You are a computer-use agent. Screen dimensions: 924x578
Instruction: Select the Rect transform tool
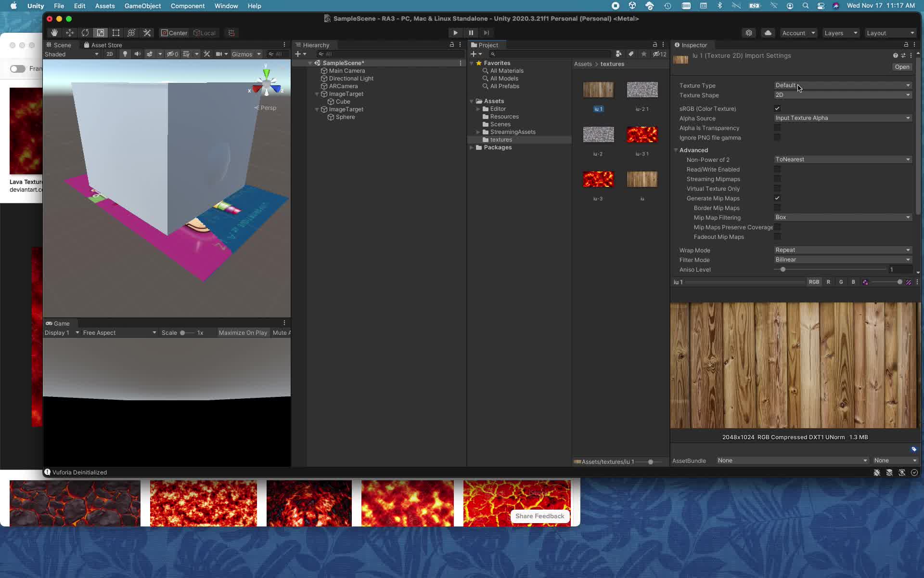(116, 33)
